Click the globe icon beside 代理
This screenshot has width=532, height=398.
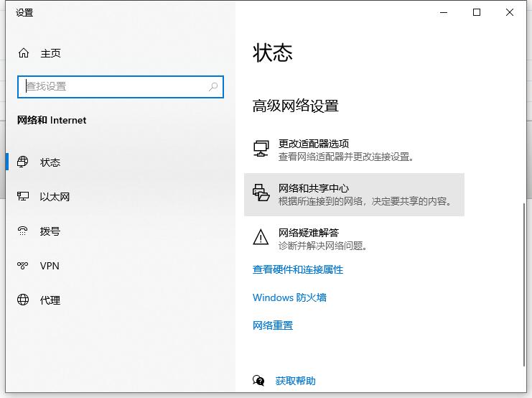[24, 300]
